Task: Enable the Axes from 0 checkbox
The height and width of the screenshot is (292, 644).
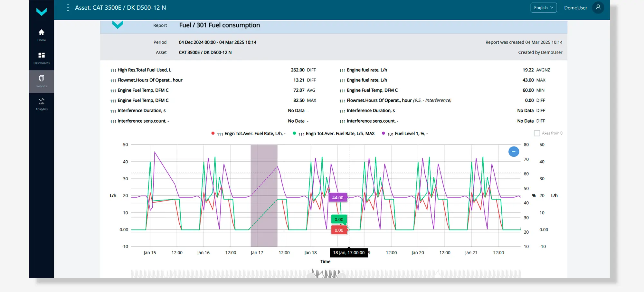Action: coord(537,133)
